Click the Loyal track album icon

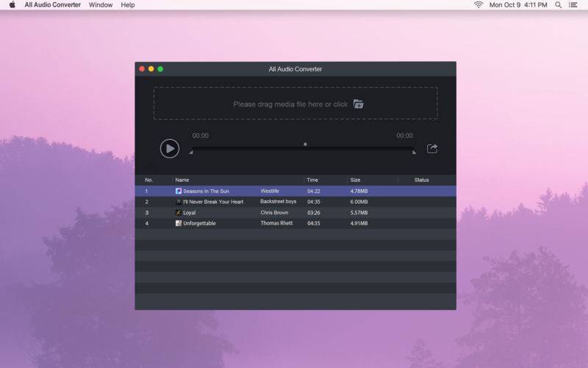pyautogui.click(x=179, y=213)
